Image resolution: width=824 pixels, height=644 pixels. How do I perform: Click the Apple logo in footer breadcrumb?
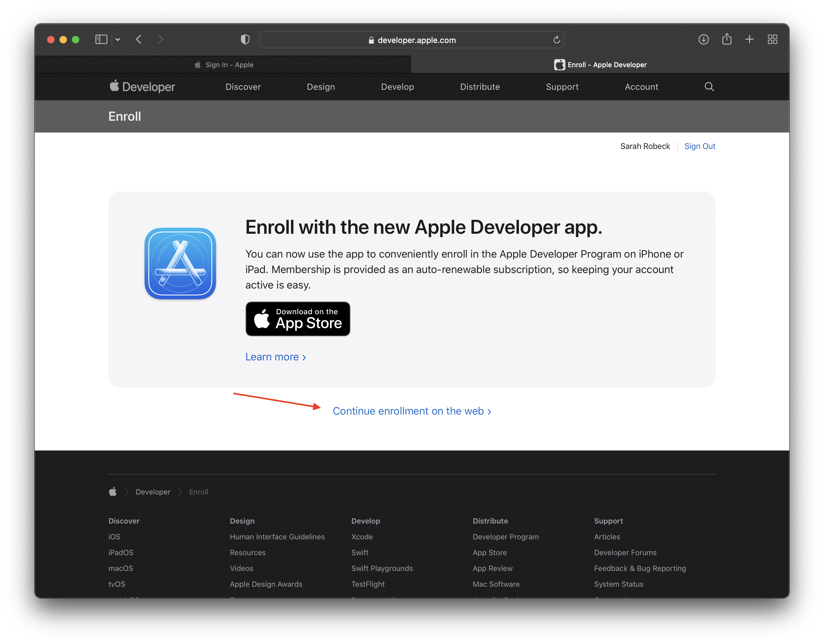tap(113, 492)
